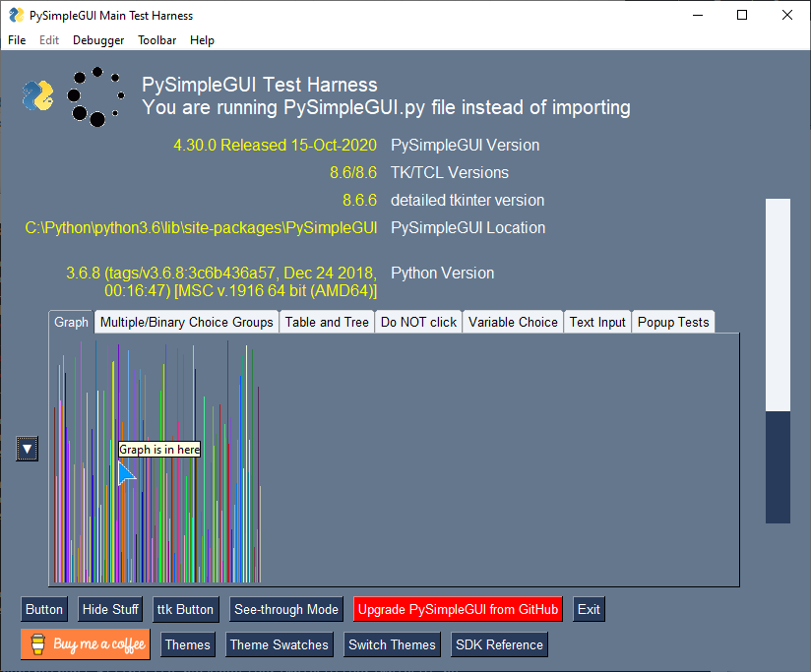
Task: Click Upgrade PySimpleGUI from GitHub
Action: coord(458,609)
